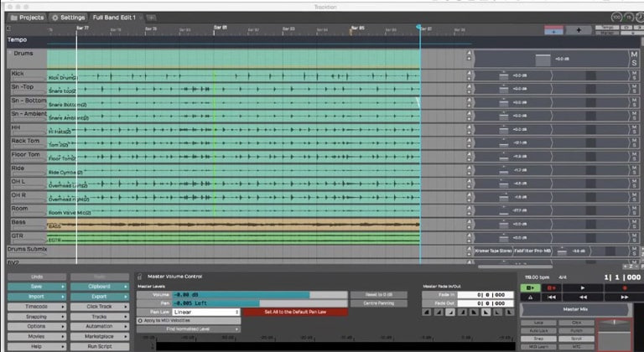The image size is (644, 352).
Task: Click the black plus add-plugin button
Action: pos(579,30)
